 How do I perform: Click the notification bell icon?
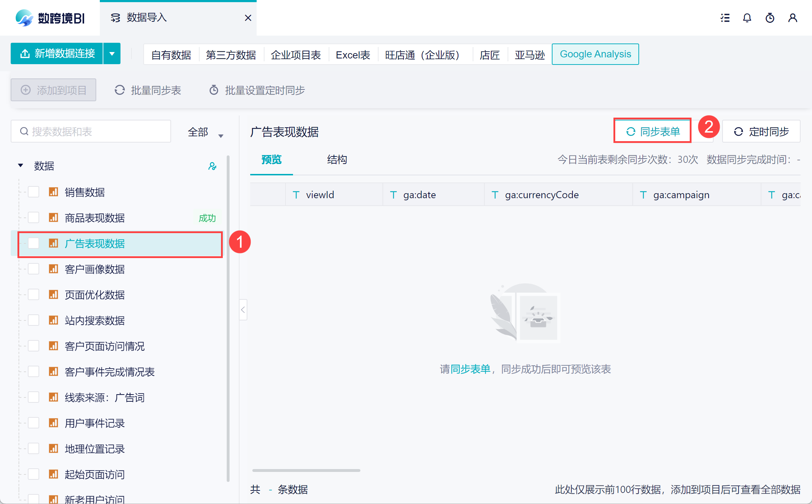click(747, 18)
